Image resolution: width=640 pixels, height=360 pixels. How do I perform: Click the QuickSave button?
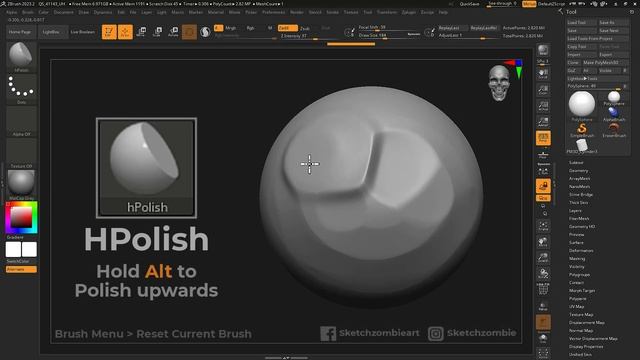pos(469,4)
